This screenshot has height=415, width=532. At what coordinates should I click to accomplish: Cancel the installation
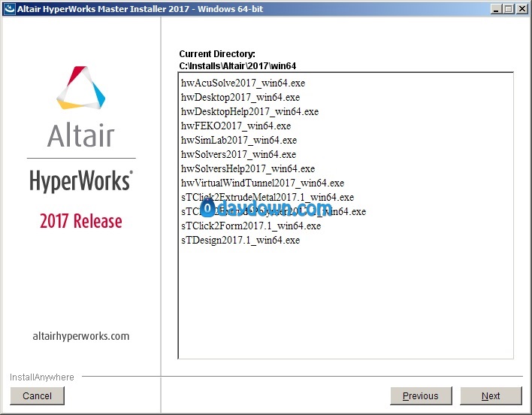(x=37, y=395)
